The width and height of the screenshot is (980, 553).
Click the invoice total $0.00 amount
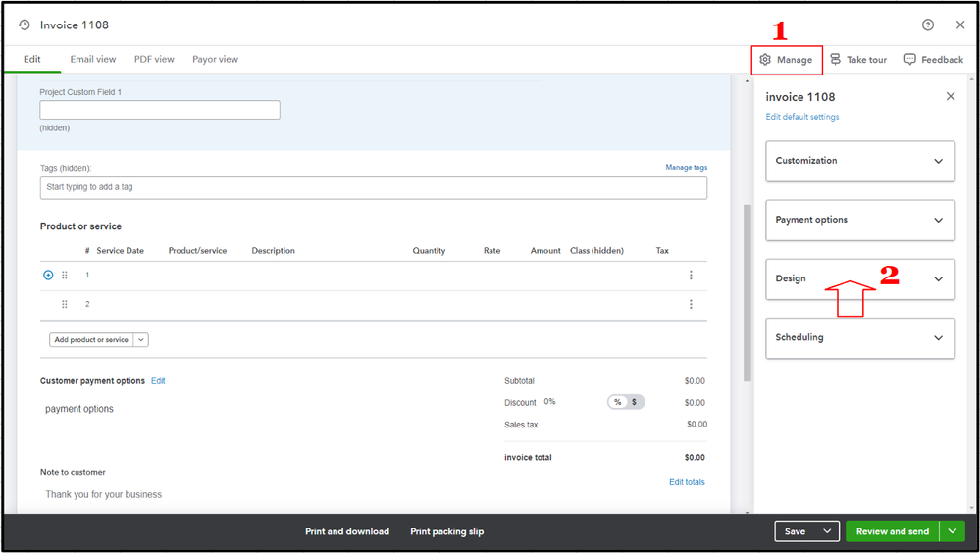click(x=695, y=457)
